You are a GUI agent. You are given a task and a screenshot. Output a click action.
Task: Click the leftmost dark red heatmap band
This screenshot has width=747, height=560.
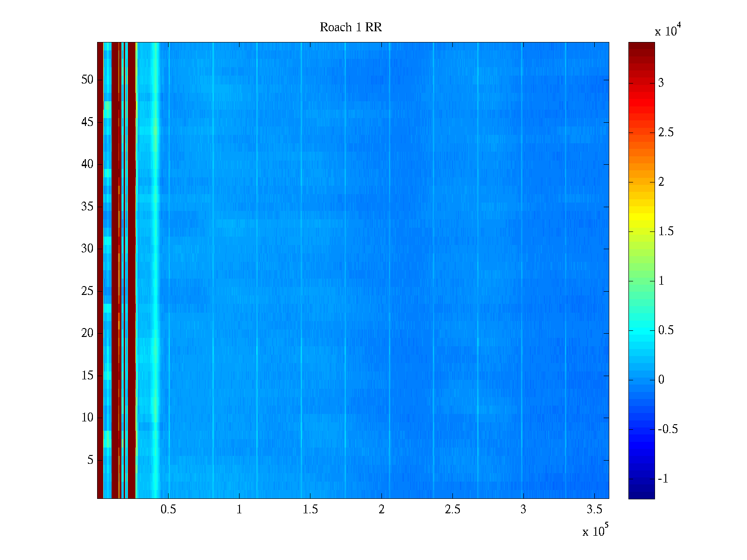[100, 271]
